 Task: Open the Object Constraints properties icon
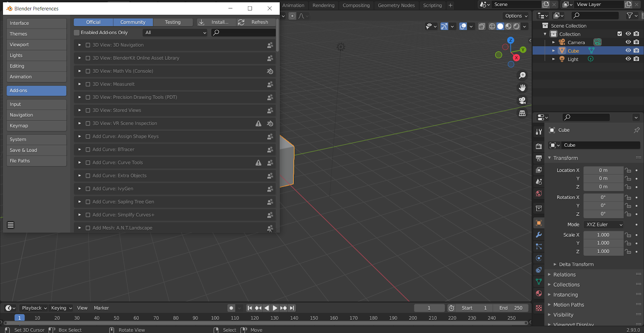539,270
